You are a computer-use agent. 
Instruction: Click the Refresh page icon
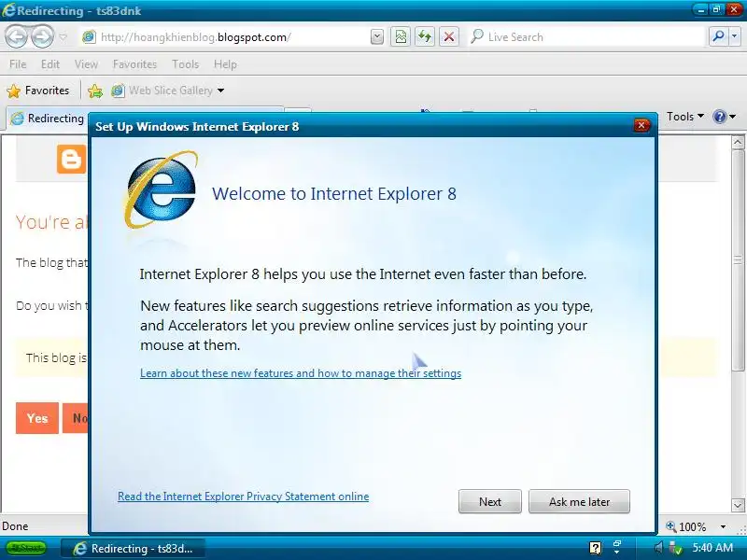pyautogui.click(x=425, y=36)
